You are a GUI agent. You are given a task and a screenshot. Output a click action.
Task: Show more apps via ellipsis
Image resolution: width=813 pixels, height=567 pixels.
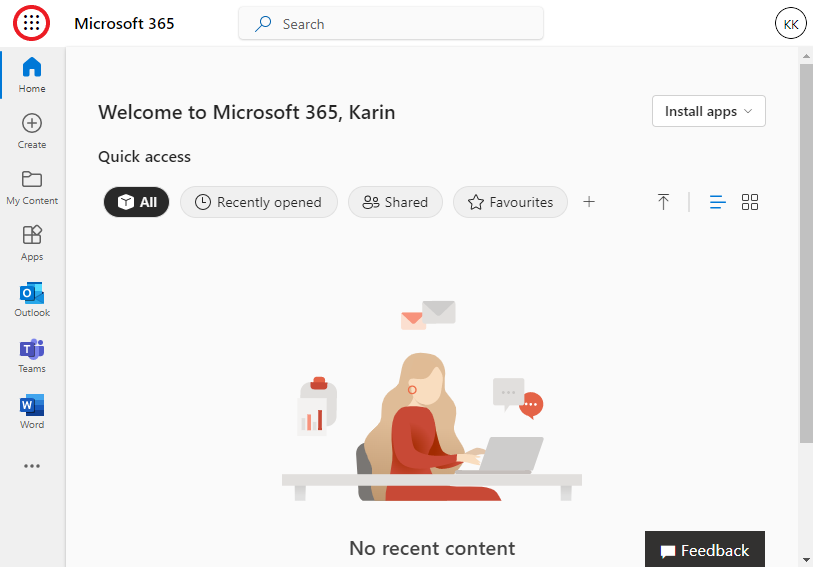(32, 466)
